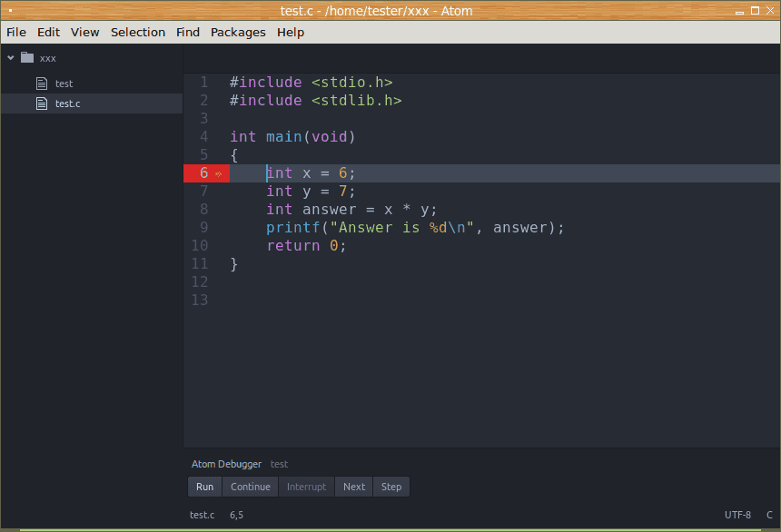Open the Packages menu
The width and height of the screenshot is (781, 532).
(x=238, y=33)
